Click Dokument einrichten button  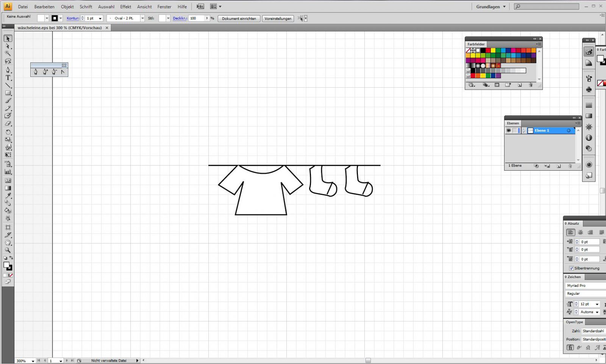point(239,19)
